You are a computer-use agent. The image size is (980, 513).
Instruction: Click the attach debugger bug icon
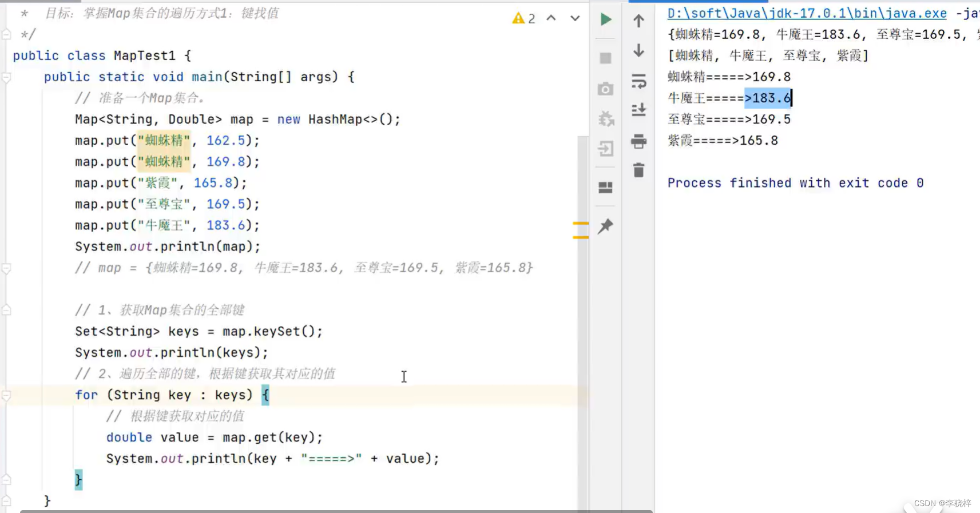click(606, 118)
